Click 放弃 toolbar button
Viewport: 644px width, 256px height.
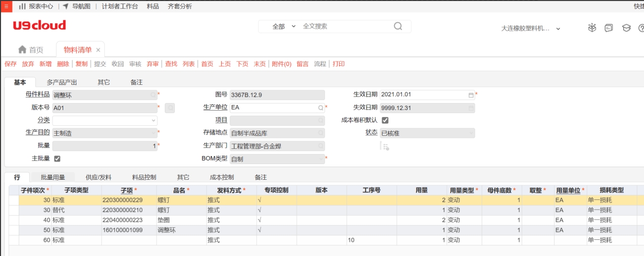point(28,64)
